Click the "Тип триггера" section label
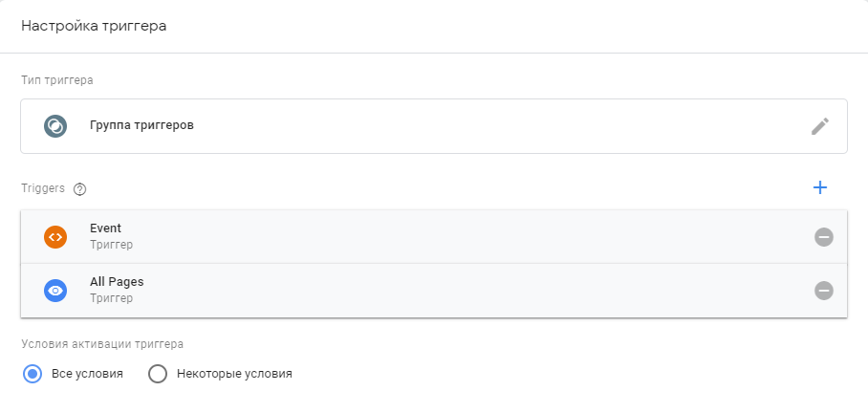 pyautogui.click(x=57, y=79)
